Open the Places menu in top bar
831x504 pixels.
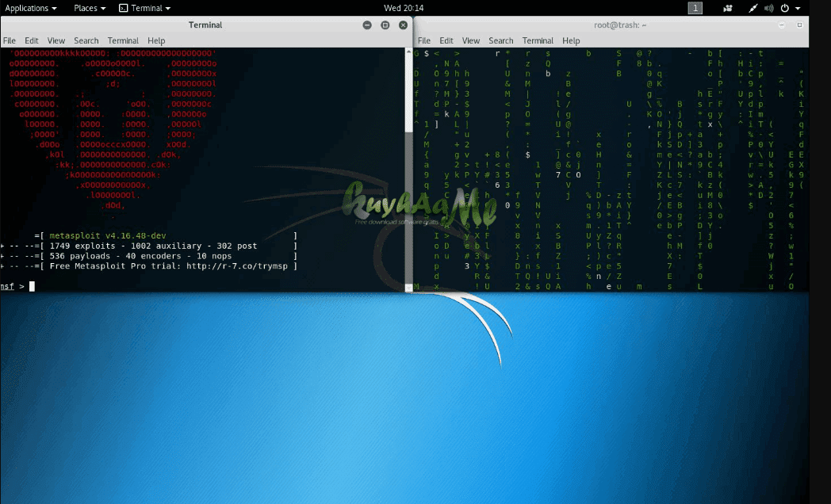click(90, 8)
